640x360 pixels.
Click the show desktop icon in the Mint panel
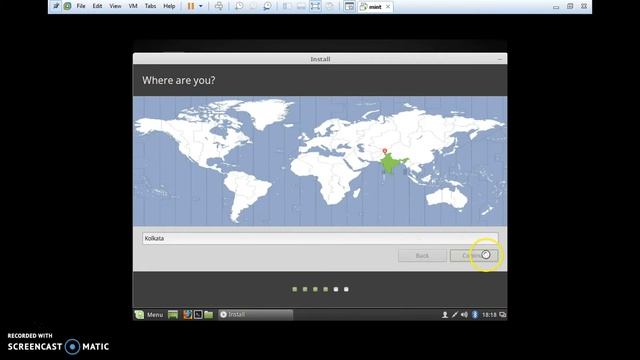pyautogui.click(x=173, y=315)
